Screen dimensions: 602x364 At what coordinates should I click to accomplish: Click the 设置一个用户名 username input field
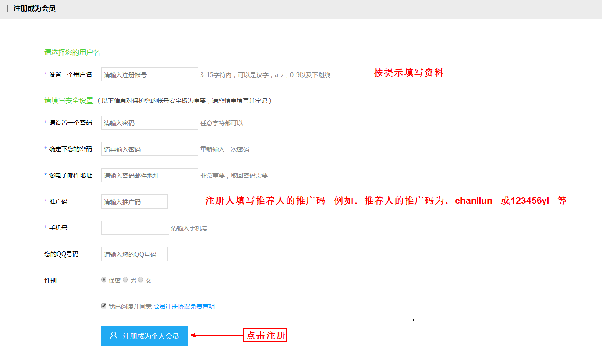tap(149, 74)
